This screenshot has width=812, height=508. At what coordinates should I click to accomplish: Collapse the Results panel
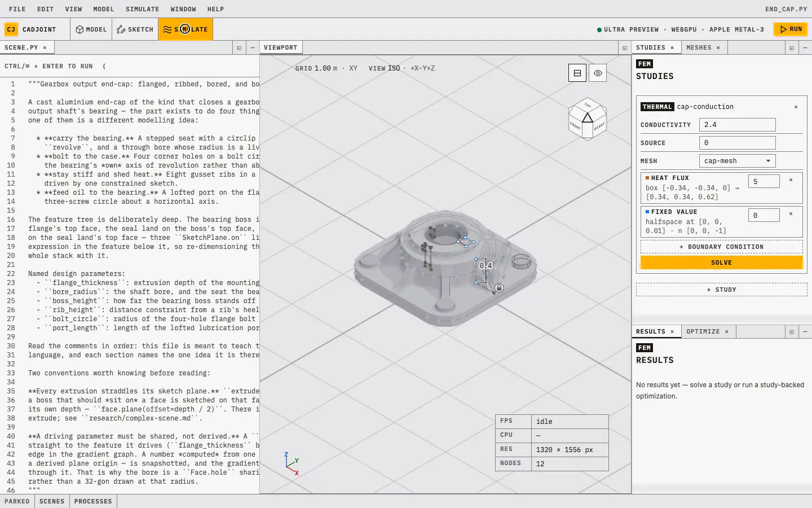coord(805,332)
